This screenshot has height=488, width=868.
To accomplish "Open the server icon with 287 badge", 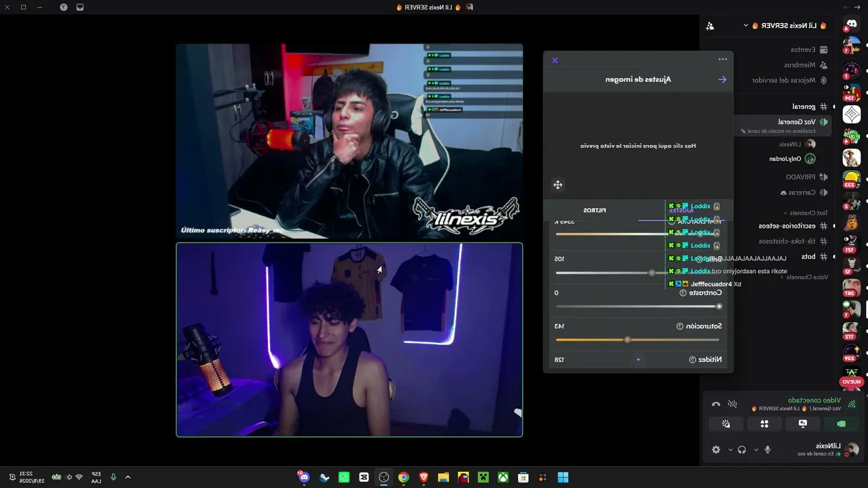I will click(x=852, y=287).
